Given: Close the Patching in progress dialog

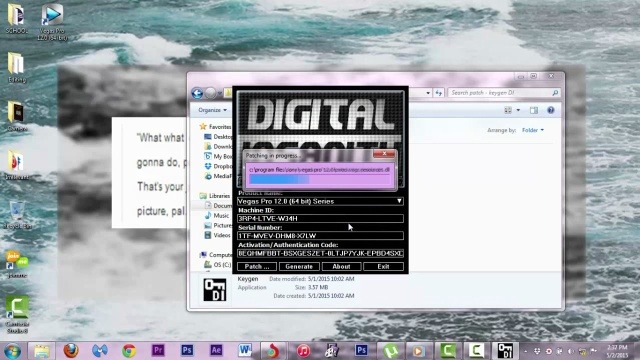Looking at the screenshot, I should point(384,153).
